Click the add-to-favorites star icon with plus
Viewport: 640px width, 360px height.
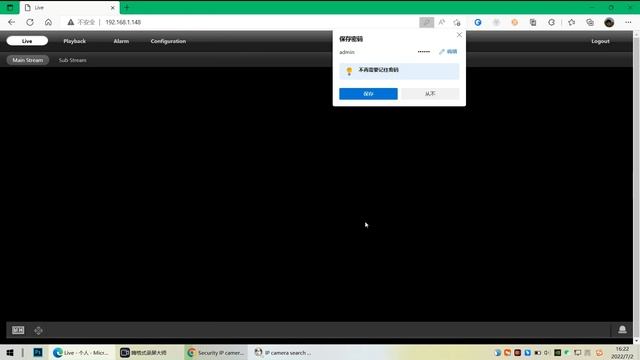[457, 22]
